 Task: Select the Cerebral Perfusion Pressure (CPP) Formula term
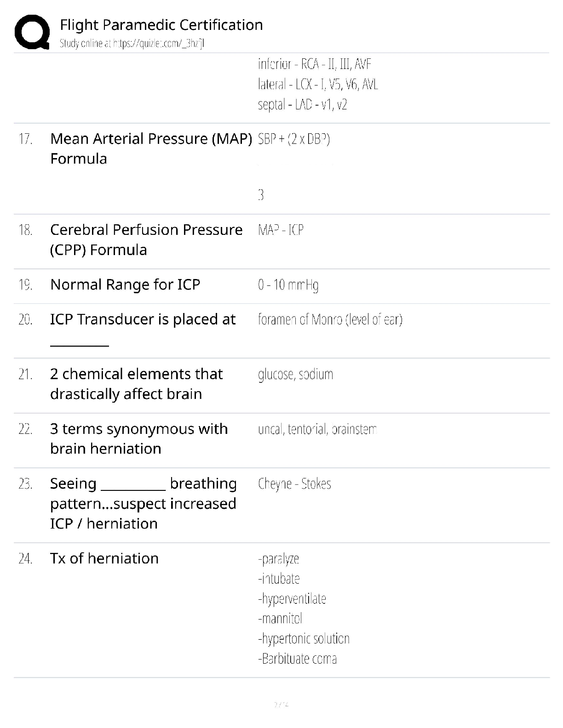pyautogui.click(x=146, y=239)
